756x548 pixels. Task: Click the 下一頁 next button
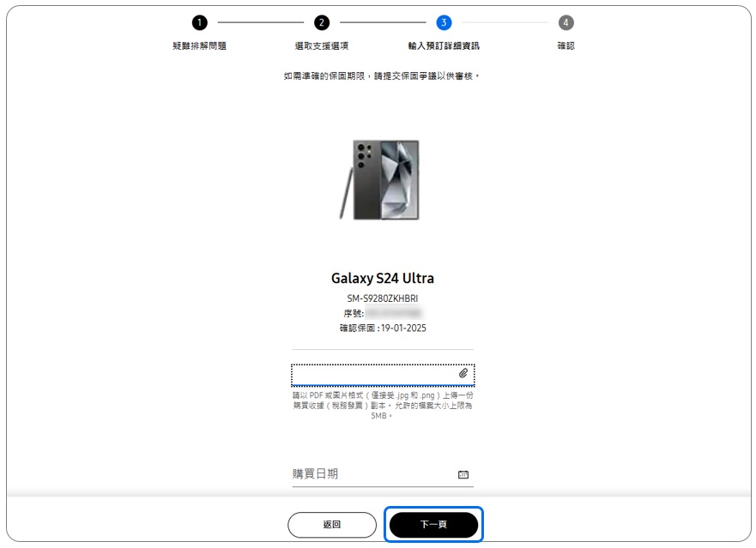tap(433, 524)
